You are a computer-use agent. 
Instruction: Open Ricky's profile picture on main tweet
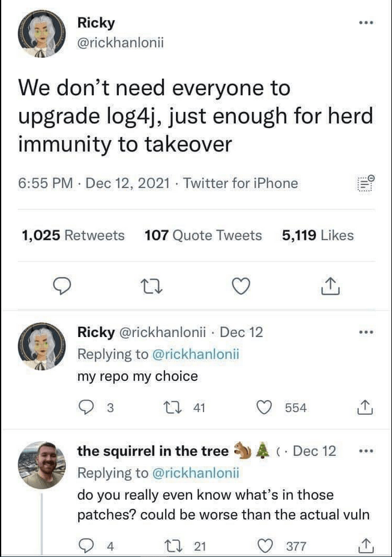click(39, 34)
